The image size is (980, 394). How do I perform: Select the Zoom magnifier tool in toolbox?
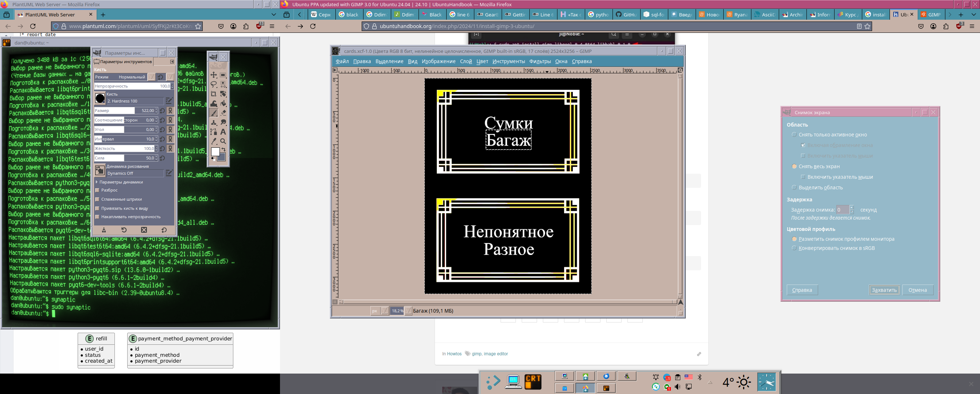point(223,141)
